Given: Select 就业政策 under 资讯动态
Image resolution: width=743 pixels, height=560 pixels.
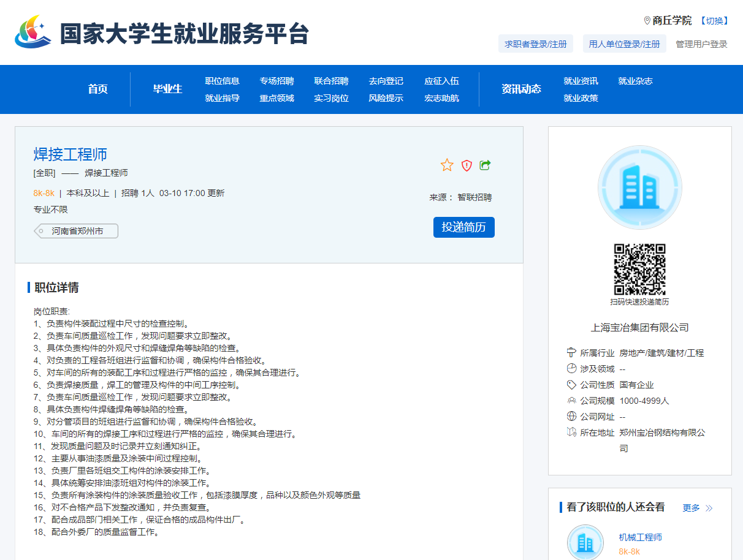Looking at the screenshot, I should click(581, 98).
